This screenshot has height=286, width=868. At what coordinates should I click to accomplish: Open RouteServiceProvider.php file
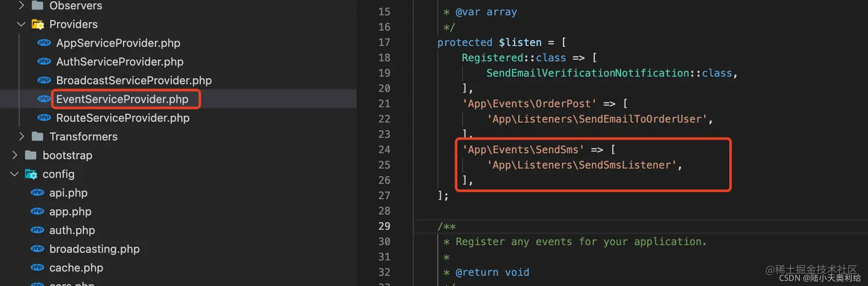click(123, 118)
